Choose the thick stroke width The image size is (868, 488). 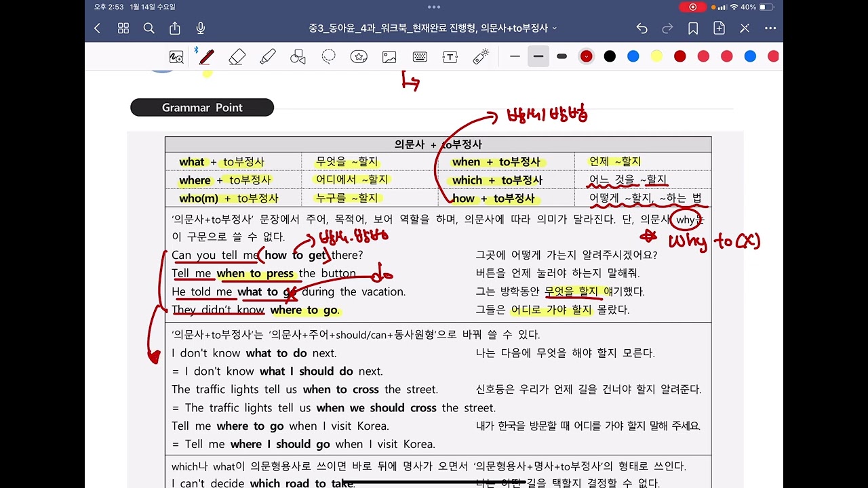561,56
